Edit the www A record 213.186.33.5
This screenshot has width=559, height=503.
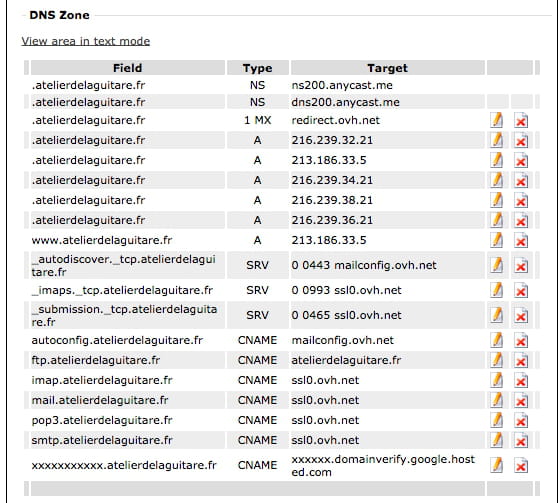(x=497, y=240)
